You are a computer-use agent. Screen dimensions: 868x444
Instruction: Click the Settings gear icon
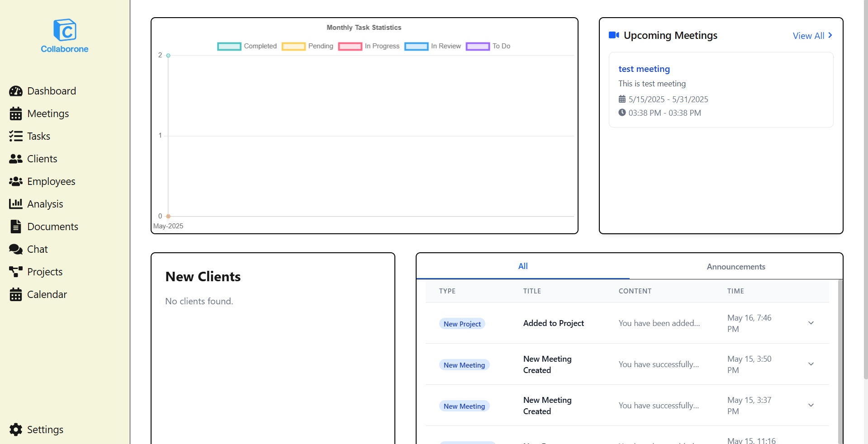[16, 430]
